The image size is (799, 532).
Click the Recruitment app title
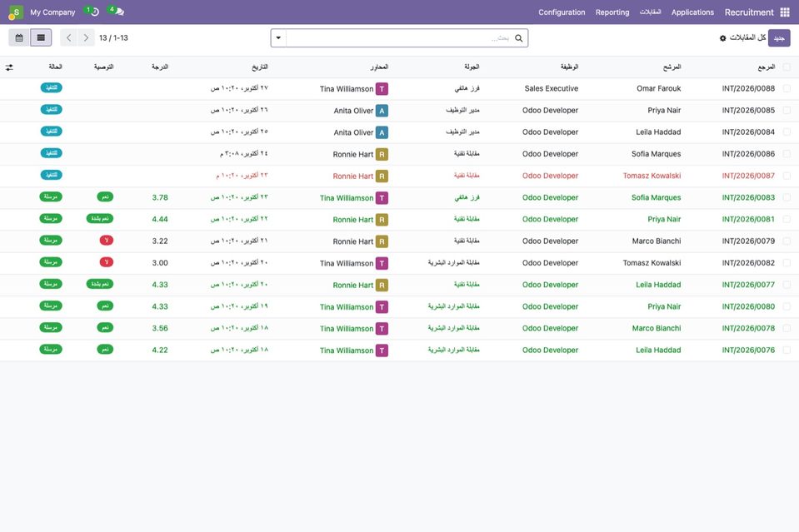tap(749, 12)
